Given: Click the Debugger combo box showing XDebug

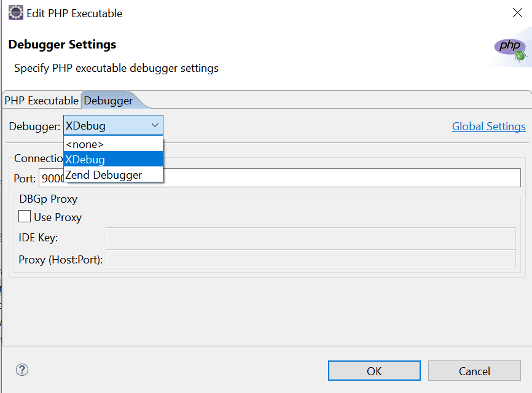Looking at the screenshot, I should tap(113, 125).
